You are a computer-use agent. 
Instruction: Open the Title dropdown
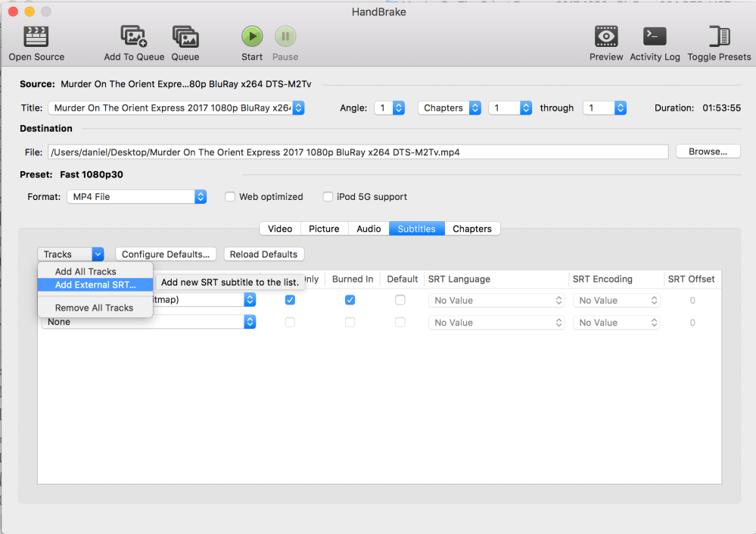point(176,108)
